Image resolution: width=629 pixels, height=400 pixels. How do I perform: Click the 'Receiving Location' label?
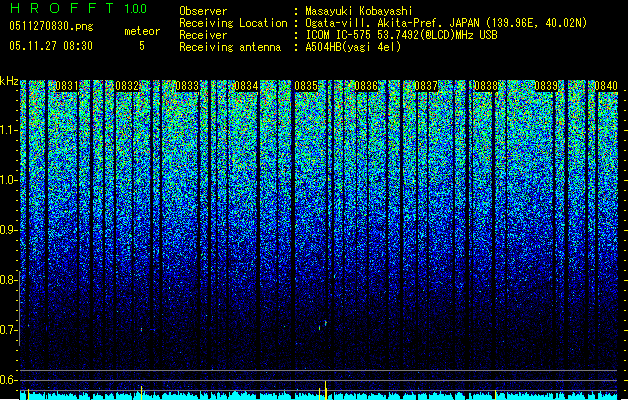[x=233, y=23]
